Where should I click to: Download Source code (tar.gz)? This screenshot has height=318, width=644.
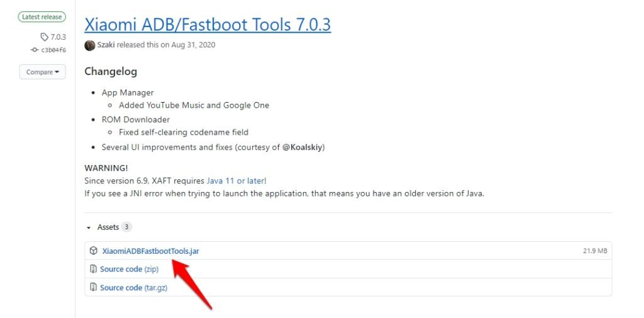coord(133,288)
